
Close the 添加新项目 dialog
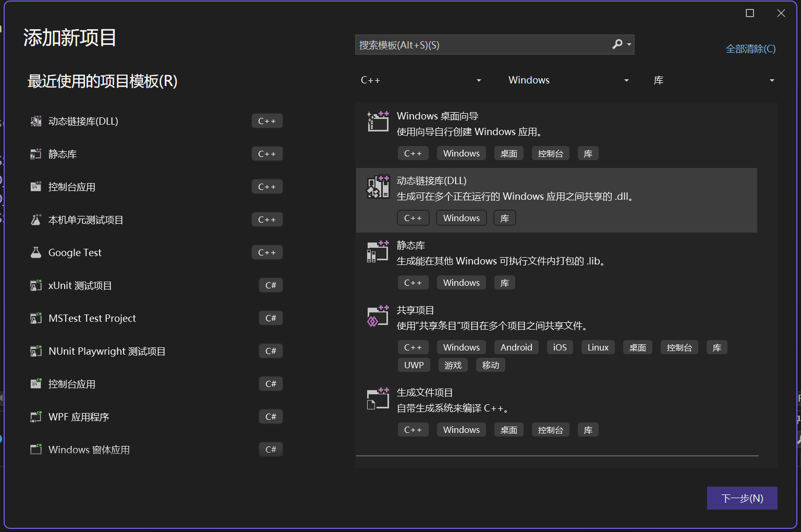tap(781, 13)
